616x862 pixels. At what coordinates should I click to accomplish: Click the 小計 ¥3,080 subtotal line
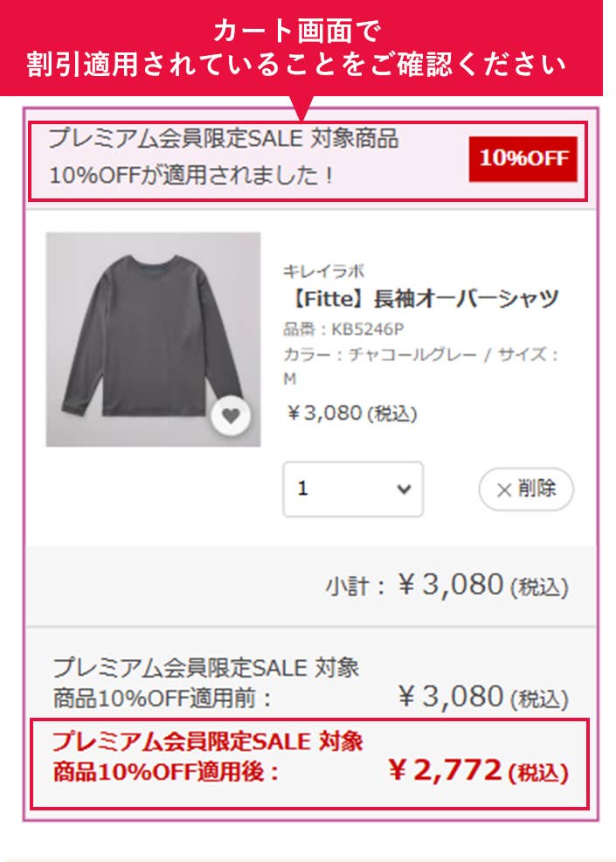click(446, 586)
